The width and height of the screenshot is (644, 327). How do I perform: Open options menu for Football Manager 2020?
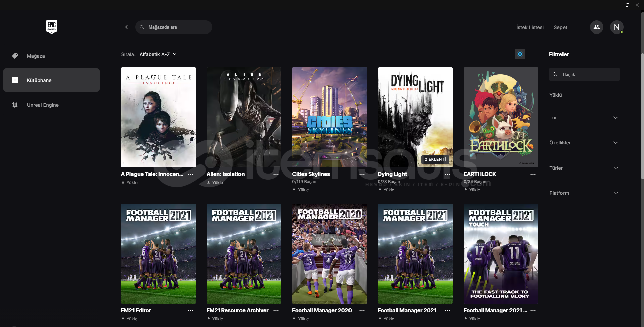click(362, 311)
